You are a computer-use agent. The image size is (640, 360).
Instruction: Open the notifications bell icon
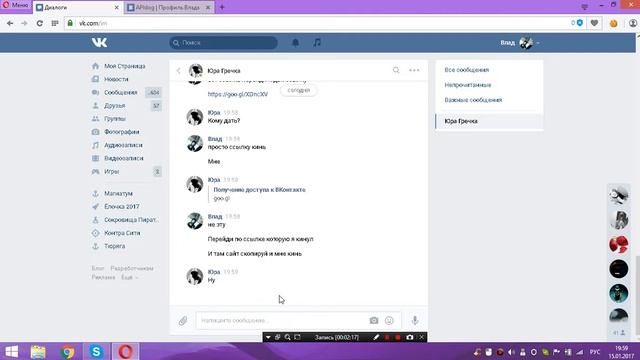pyautogui.click(x=295, y=42)
